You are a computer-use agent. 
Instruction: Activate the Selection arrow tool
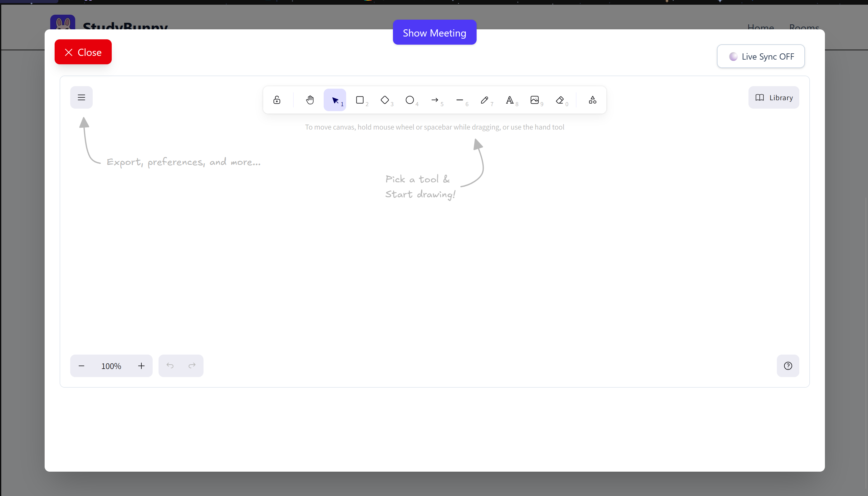click(x=335, y=100)
